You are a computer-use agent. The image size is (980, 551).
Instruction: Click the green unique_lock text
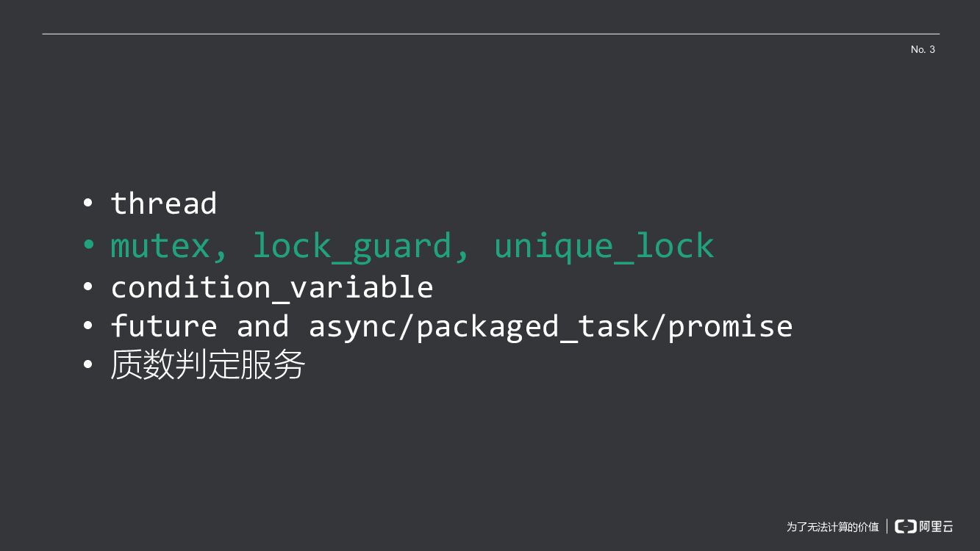604,245
